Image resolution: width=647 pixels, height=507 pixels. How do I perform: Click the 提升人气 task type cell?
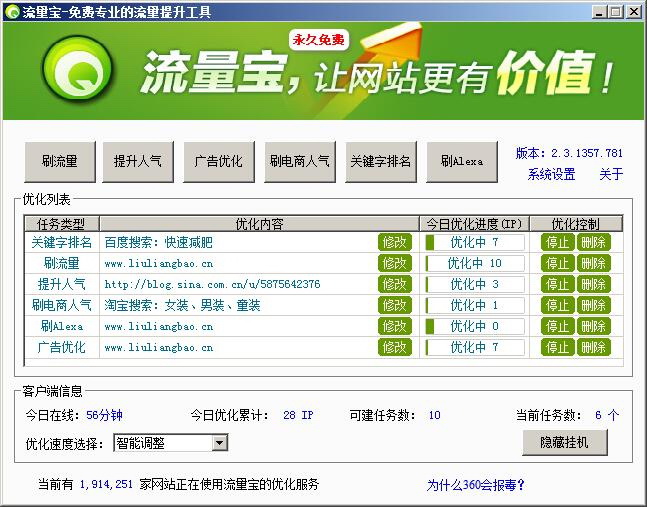[x=61, y=284]
